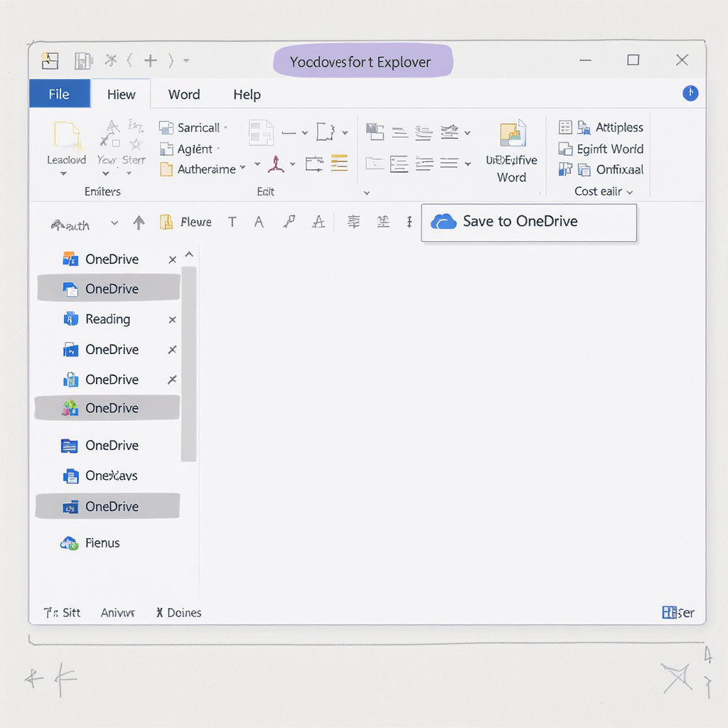Select OneDrive entry just above Fienus

107,506
